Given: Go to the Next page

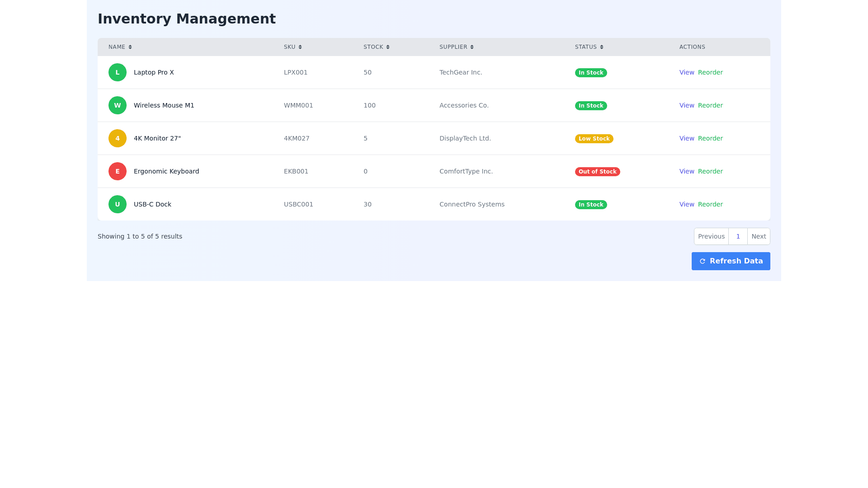Looking at the screenshot, I should [759, 236].
